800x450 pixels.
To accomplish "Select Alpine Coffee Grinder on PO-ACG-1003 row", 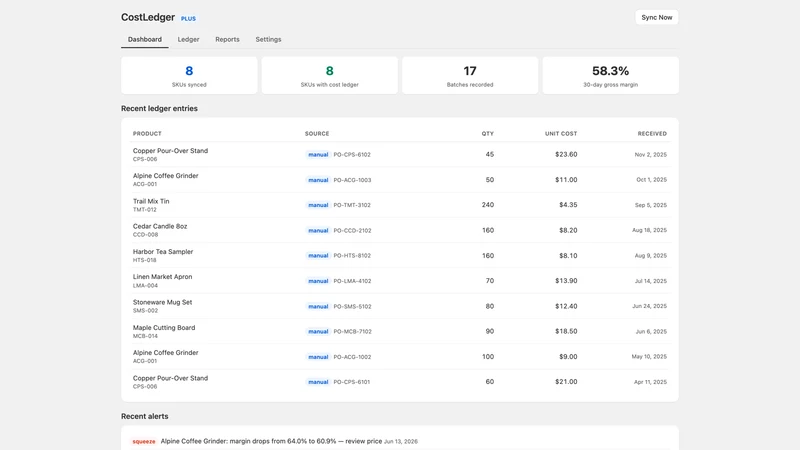I will 165,176.
